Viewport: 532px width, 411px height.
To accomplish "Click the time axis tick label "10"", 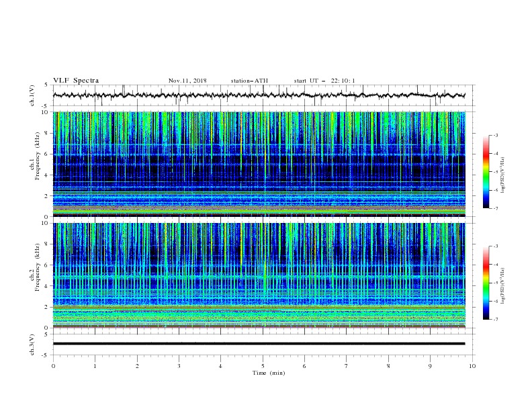I will click(472, 366).
